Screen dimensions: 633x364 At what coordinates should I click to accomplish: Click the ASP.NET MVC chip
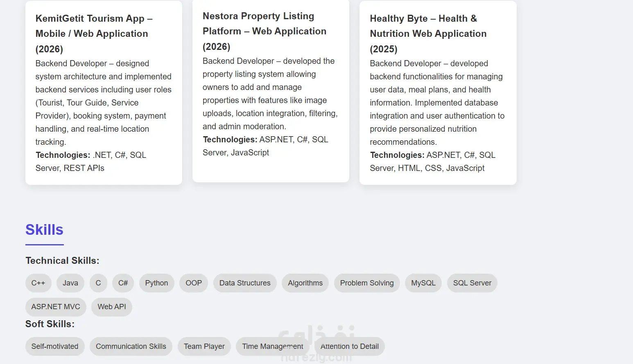pos(56,307)
